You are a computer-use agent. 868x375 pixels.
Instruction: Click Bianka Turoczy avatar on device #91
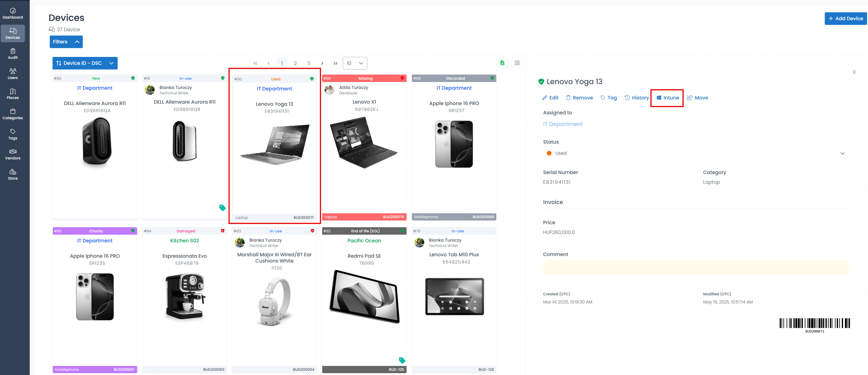coord(150,90)
